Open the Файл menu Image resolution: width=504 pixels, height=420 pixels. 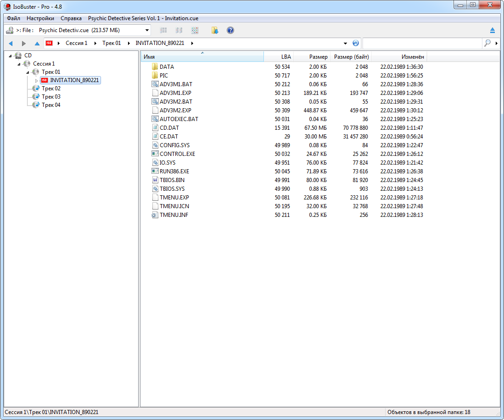click(13, 18)
